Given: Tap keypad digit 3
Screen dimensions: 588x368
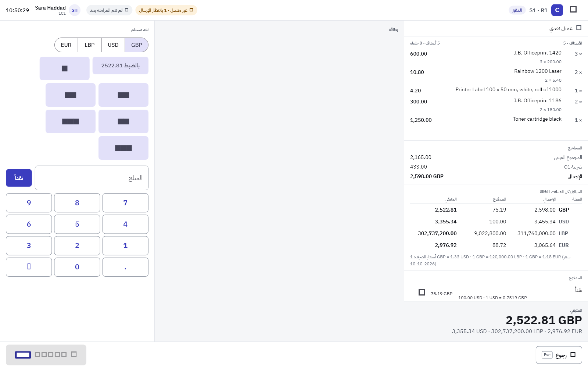Looking at the screenshot, I should click(29, 245).
